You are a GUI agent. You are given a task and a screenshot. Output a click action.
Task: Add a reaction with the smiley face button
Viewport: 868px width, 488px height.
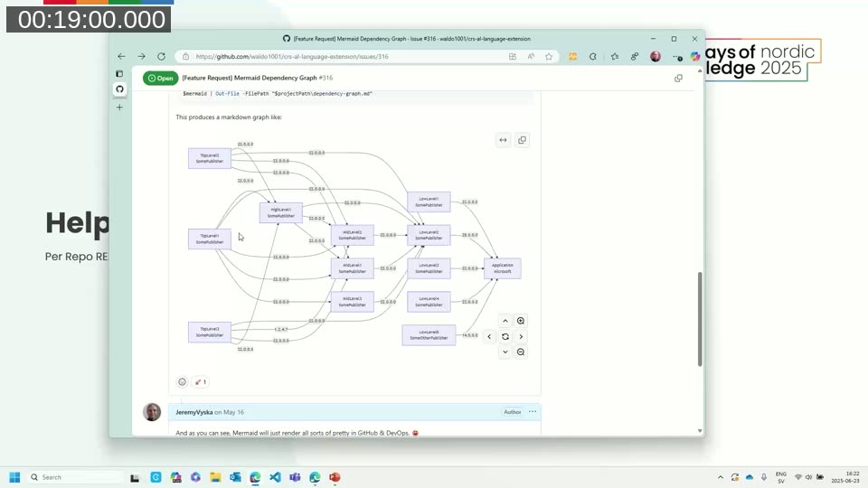tap(182, 381)
